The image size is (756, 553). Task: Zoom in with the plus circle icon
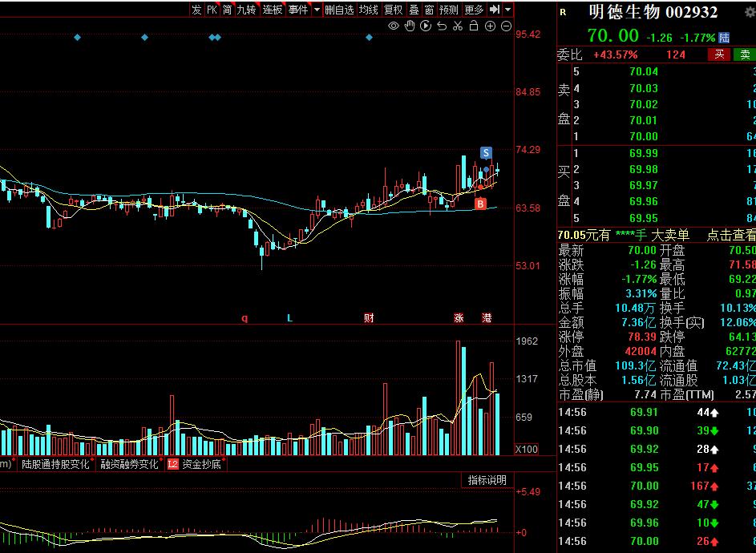pyautogui.click(x=490, y=26)
